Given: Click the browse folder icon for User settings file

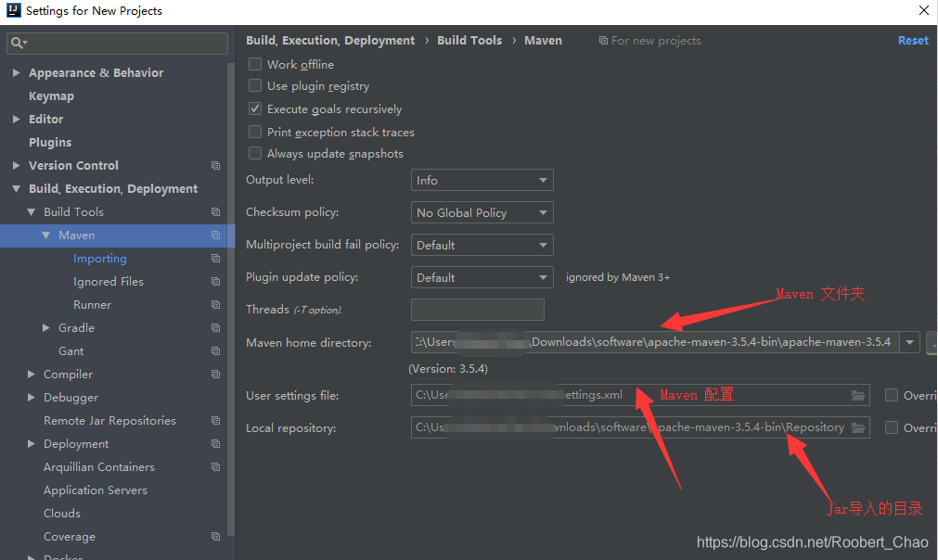Looking at the screenshot, I should tap(858, 396).
